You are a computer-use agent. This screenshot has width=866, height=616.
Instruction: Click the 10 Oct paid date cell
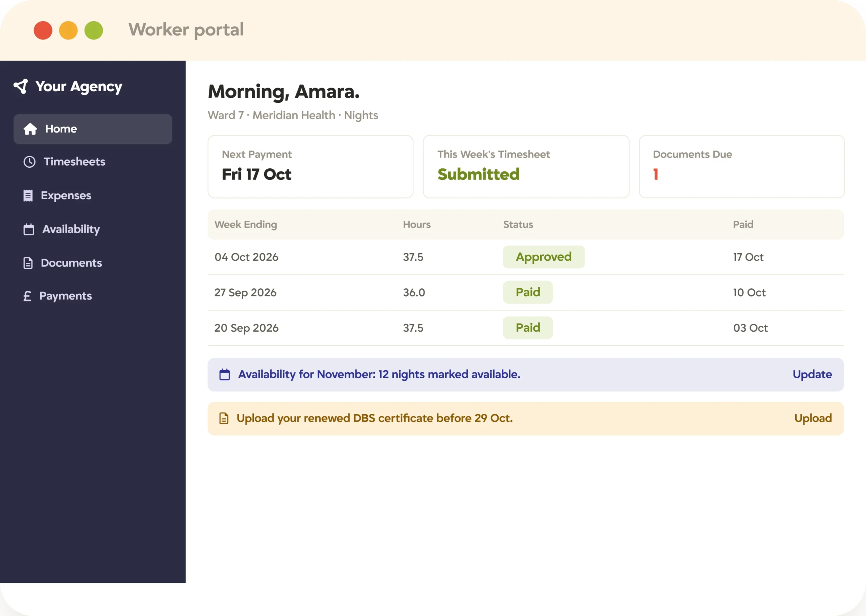[x=749, y=292]
